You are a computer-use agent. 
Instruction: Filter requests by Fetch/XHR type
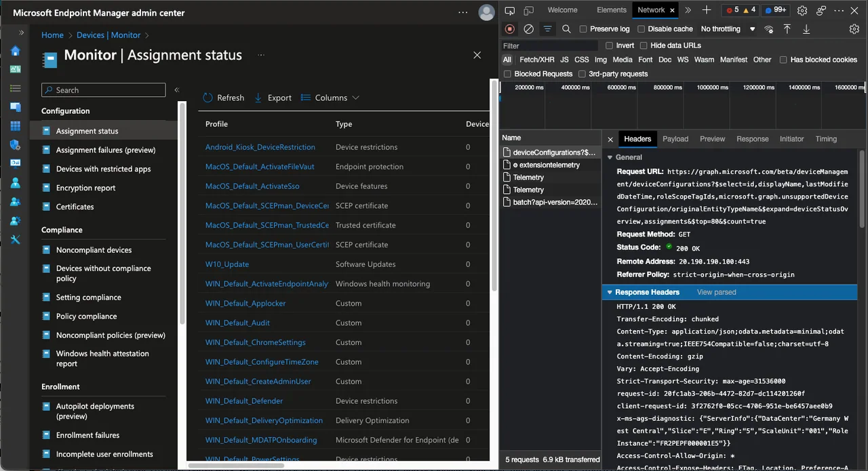click(x=536, y=60)
